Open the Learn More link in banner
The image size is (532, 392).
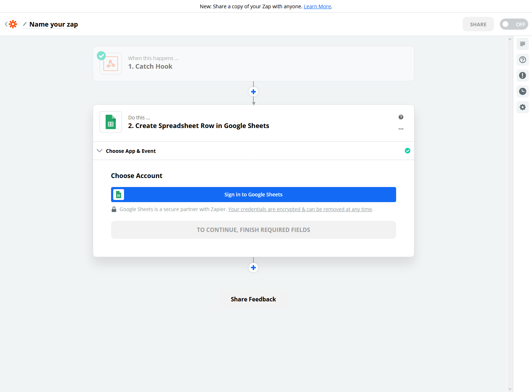point(317,6)
